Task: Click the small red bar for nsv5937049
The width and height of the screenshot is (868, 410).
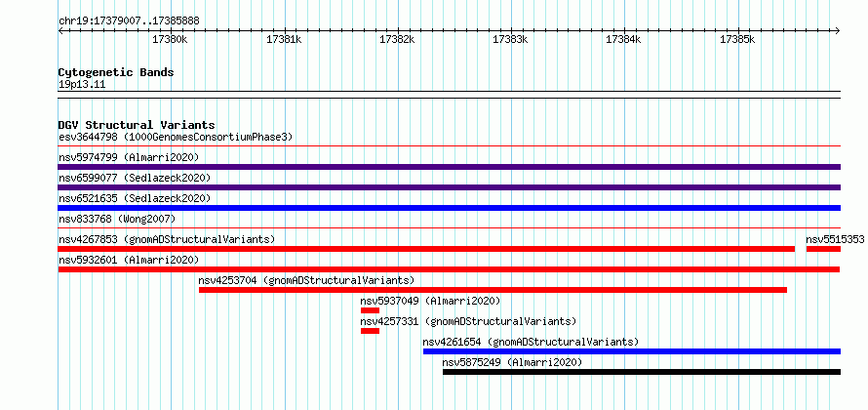Action: [x=370, y=310]
